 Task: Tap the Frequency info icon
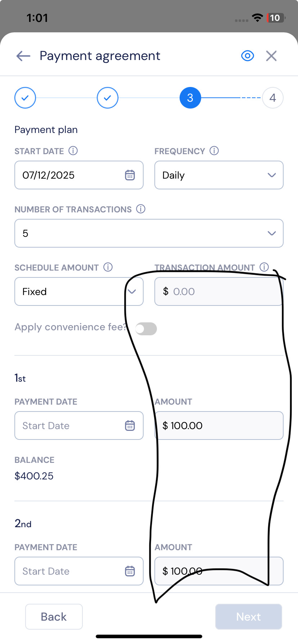[x=214, y=151]
